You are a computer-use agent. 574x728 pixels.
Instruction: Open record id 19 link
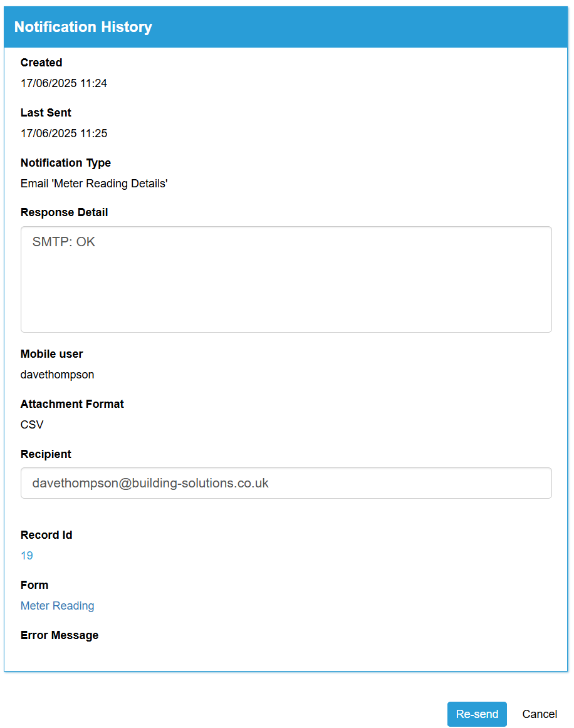tap(26, 555)
